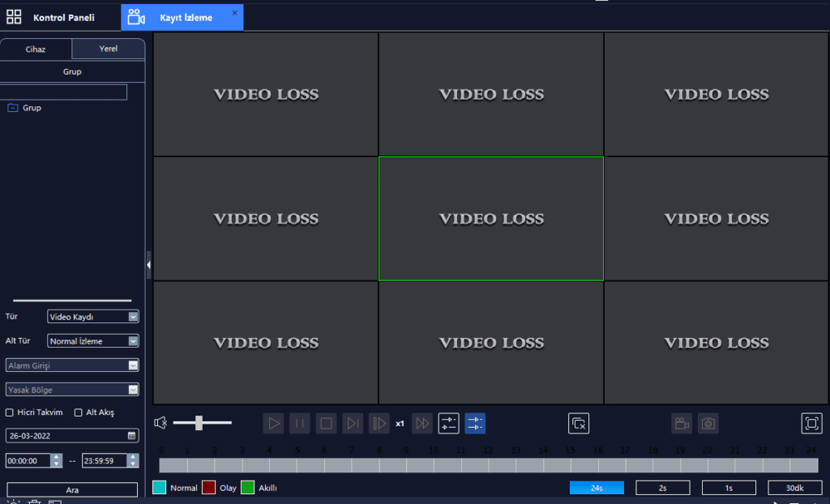Click the Play playback button
Viewport: 830px width, 504px height.
click(x=273, y=424)
